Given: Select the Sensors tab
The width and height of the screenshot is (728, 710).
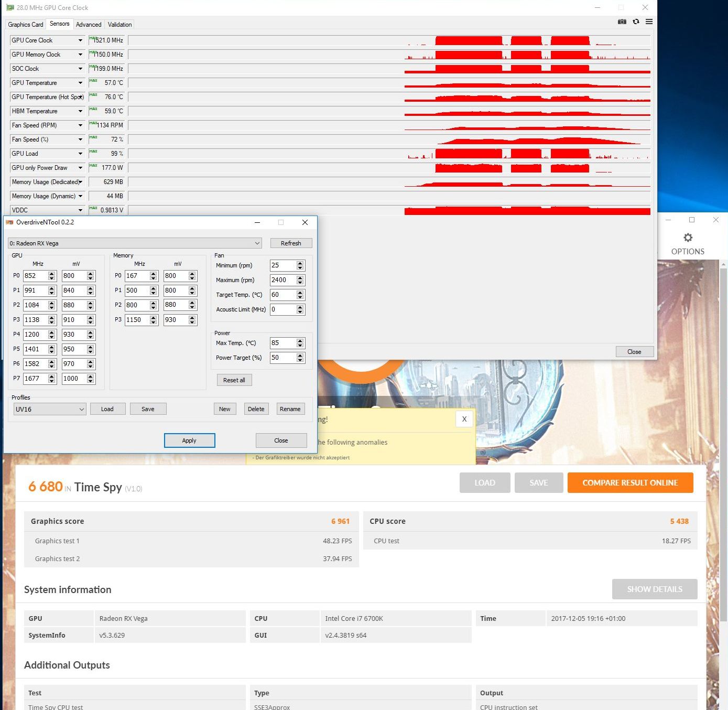Looking at the screenshot, I should pos(59,24).
